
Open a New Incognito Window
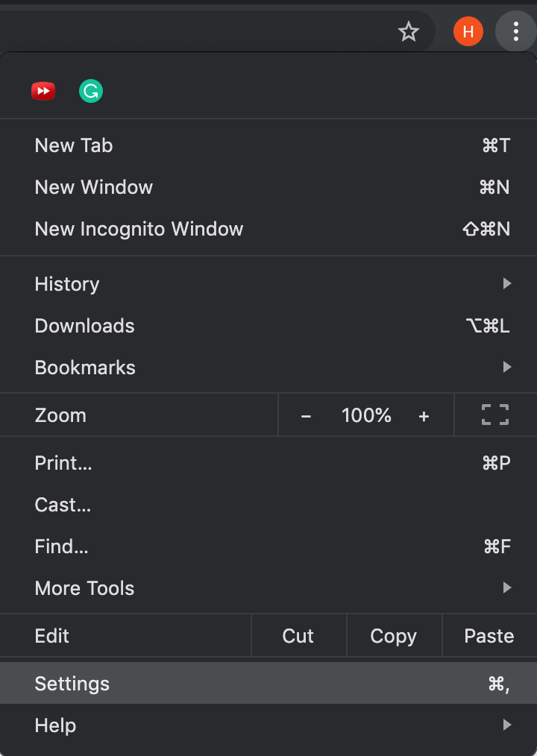click(x=139, y=229)
